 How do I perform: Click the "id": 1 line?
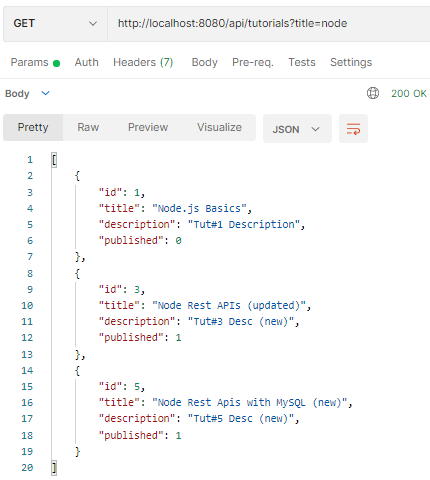(122, 192)
